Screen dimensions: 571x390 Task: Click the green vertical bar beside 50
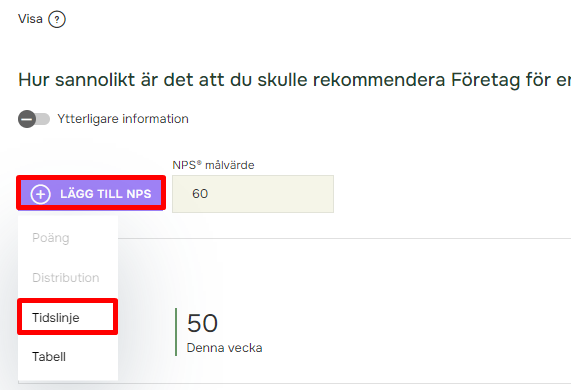coord(176,332)
